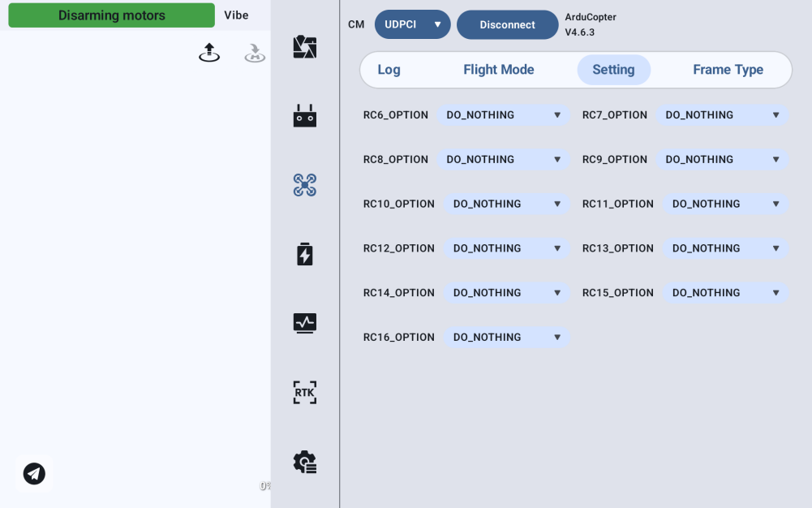Viewport: 812px width, 508px height.
Task: Open the battery settings icon
Action: click(x=304, y=254)
